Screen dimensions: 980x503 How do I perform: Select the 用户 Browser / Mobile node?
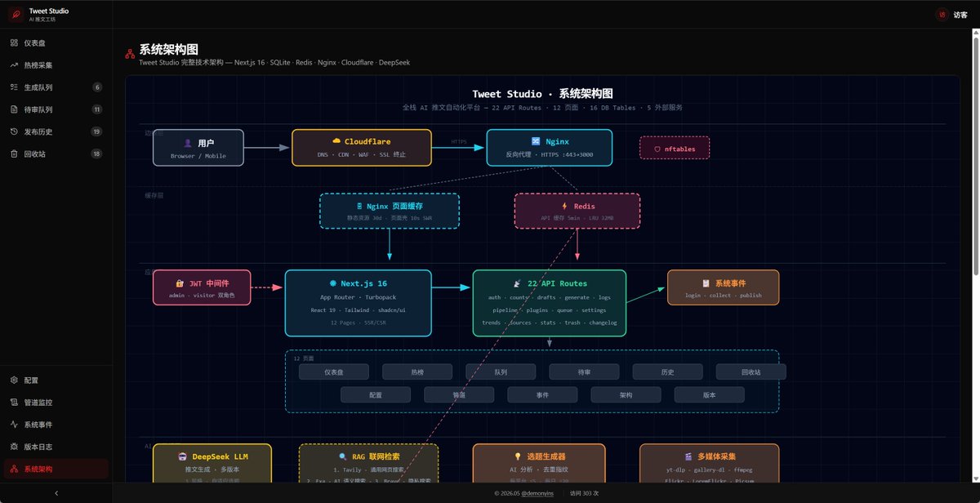pos(198,148)
